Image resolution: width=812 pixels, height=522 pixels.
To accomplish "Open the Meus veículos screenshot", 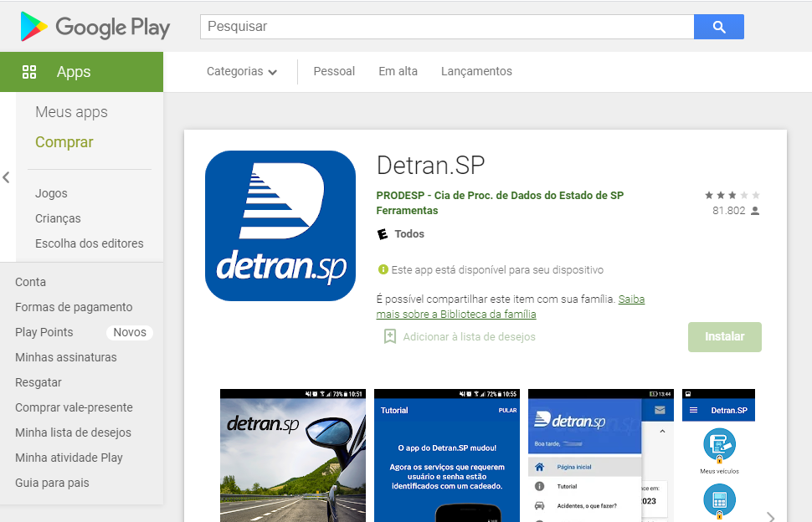I will [x=719, y=455].
